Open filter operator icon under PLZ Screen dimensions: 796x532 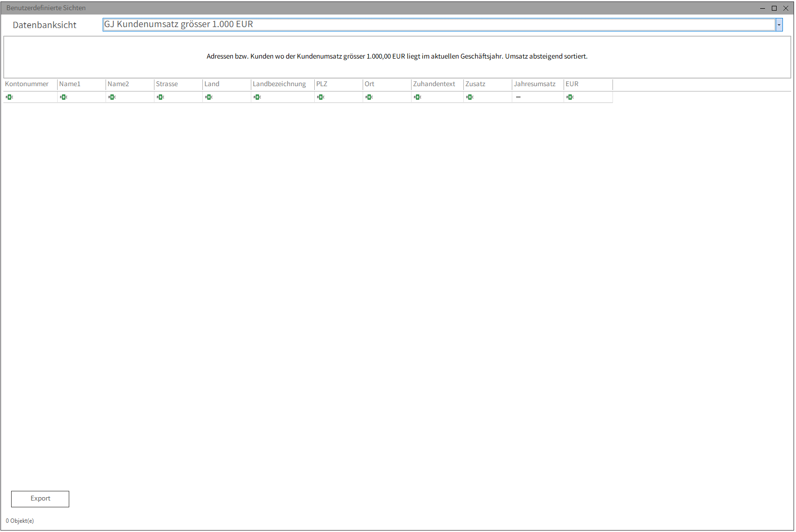click(321, 97)
